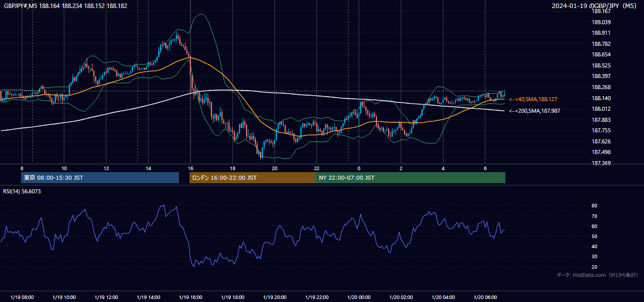
Task: Click price axis value 189.167
Action: tap(601, 11)
